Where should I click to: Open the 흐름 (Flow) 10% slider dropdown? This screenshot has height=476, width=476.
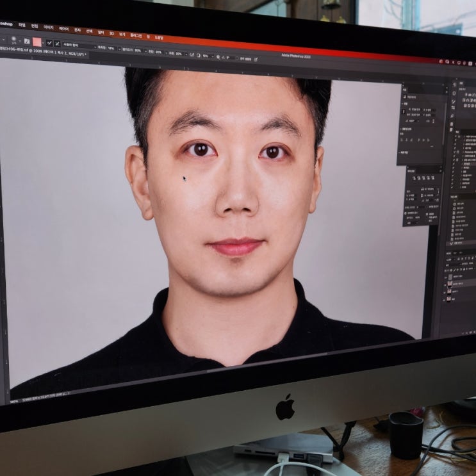coord(186,54)
